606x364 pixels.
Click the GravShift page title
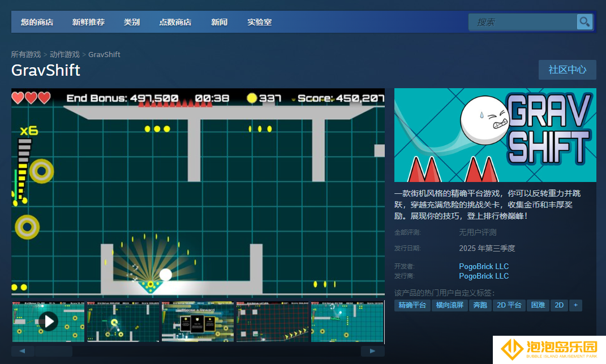(46, 70)
